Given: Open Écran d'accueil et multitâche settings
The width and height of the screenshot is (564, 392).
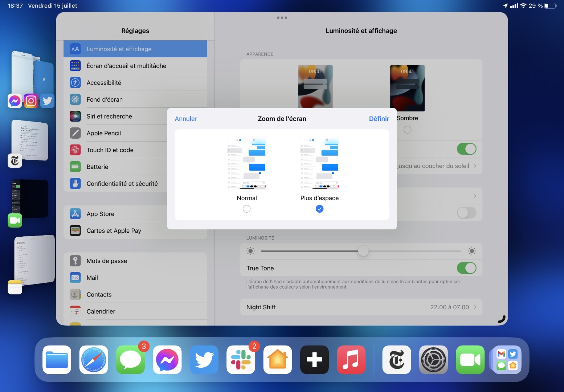Looking at the screenshot, I should (135, 66).
